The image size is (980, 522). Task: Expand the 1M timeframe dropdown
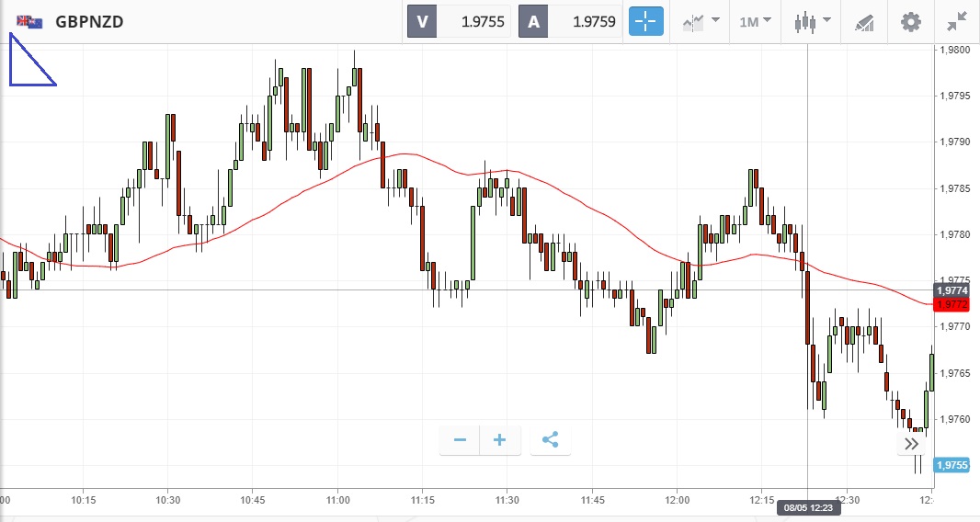(x=755, y=21)
